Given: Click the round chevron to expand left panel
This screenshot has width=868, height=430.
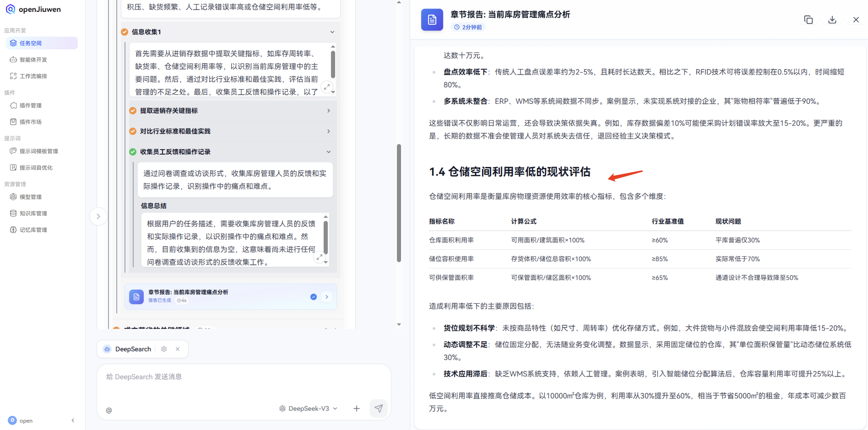Looking at the screenshot, I should click(x=98, y=217).
